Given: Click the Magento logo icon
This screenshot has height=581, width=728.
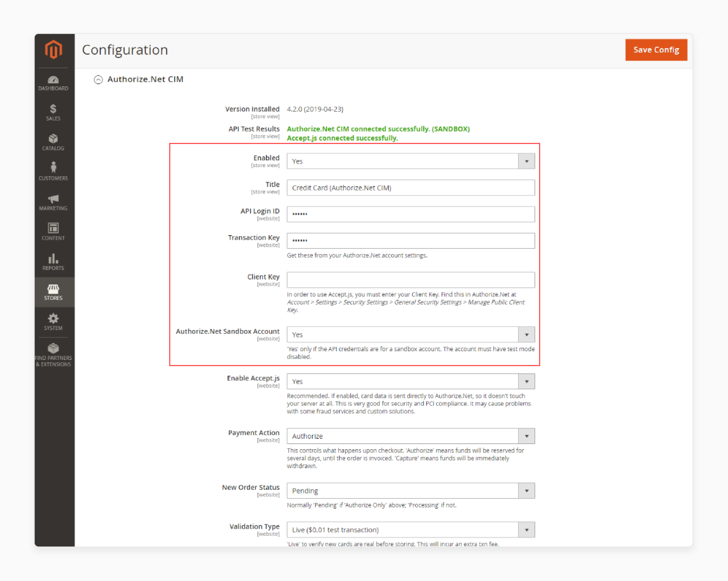Looking at the screenshot, I should (x=53, y=50).
